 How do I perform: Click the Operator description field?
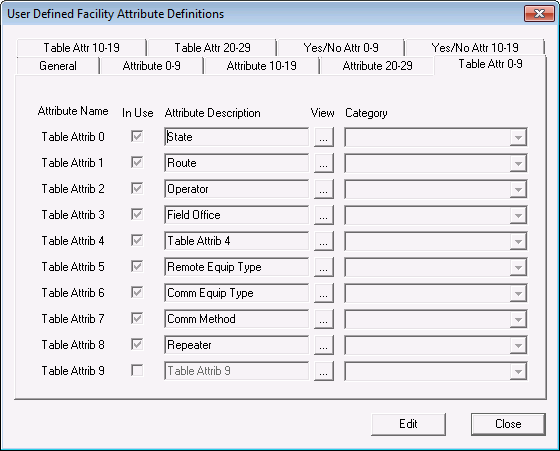pos(236,189)
